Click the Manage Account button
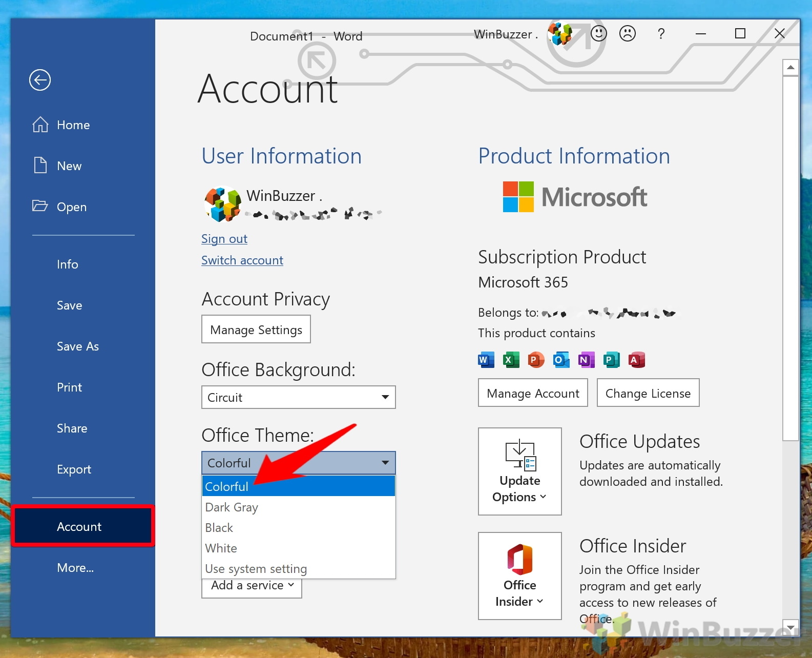Screen dimensions: 812x658 (x=533, y=393)
